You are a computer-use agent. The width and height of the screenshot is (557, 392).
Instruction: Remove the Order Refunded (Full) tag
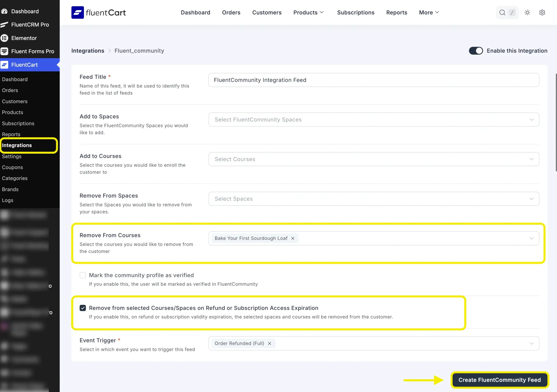tap(270, 344)
